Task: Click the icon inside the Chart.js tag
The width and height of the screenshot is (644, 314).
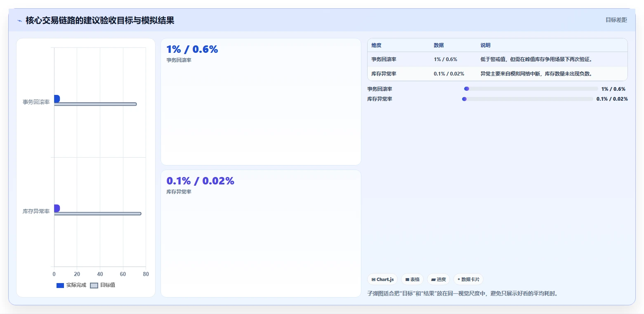Action: [x=373, y=279]
